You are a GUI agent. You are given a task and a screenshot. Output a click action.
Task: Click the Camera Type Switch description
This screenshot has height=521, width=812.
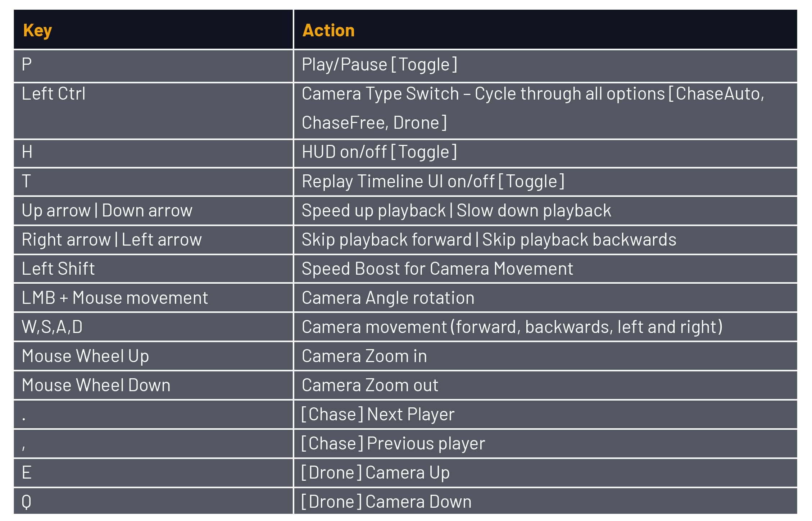point(533,108)
